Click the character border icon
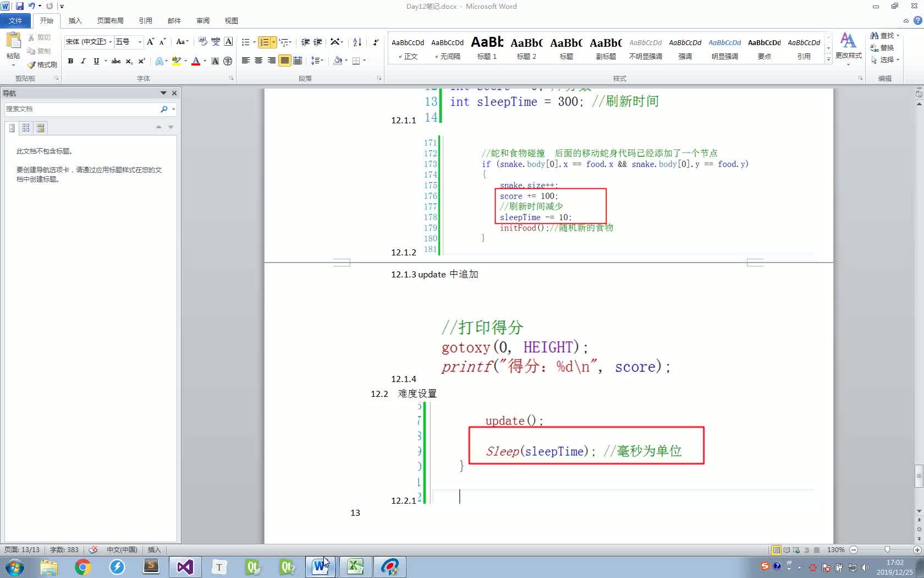 click(228, 42)
